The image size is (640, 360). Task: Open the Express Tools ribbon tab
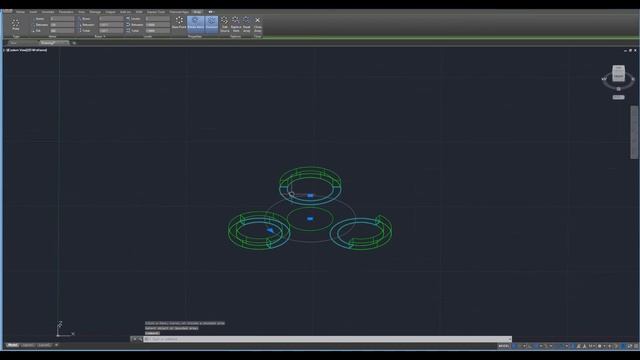pos(156,12)
